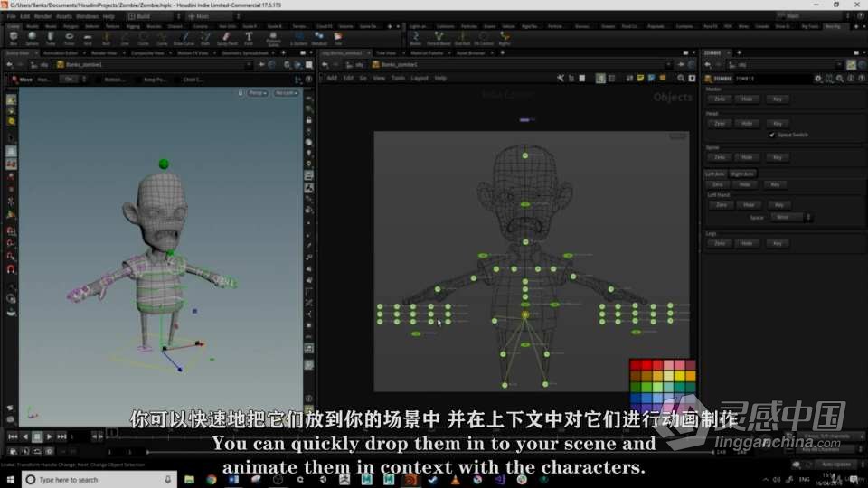Select the File shelf tool
The width and height of the screenshot is (868, 488).
point(337,38)
